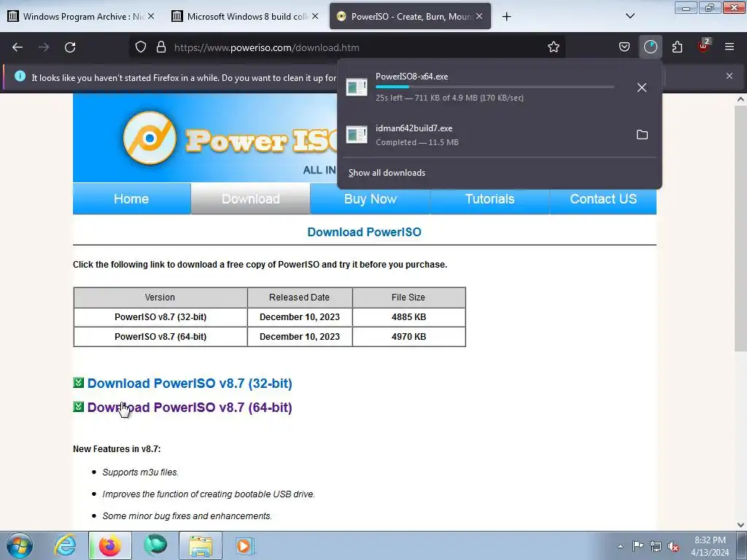This screenshot has width=747, height=560.
Task: Click the Action Center flag tray icon
Action: point(638,546)
